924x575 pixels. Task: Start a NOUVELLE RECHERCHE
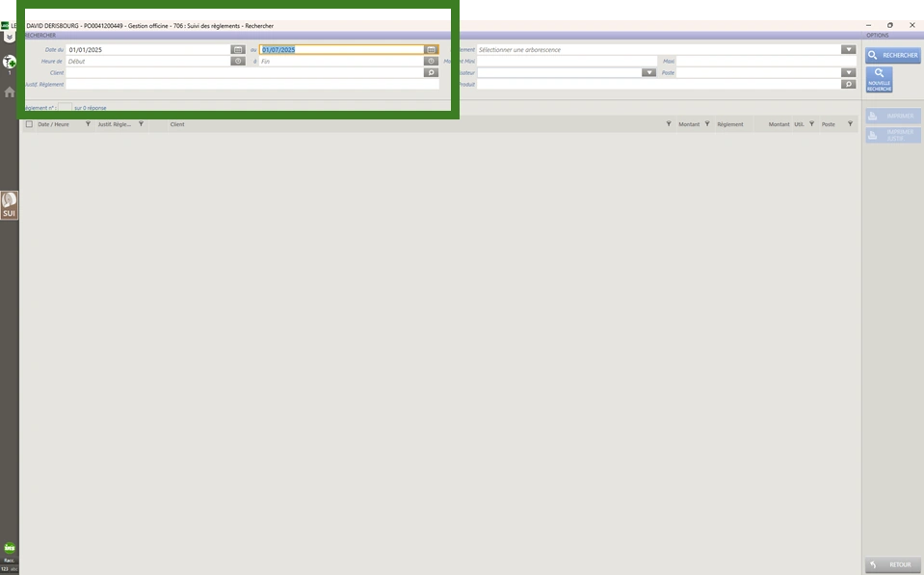click(x=879, y=80)
